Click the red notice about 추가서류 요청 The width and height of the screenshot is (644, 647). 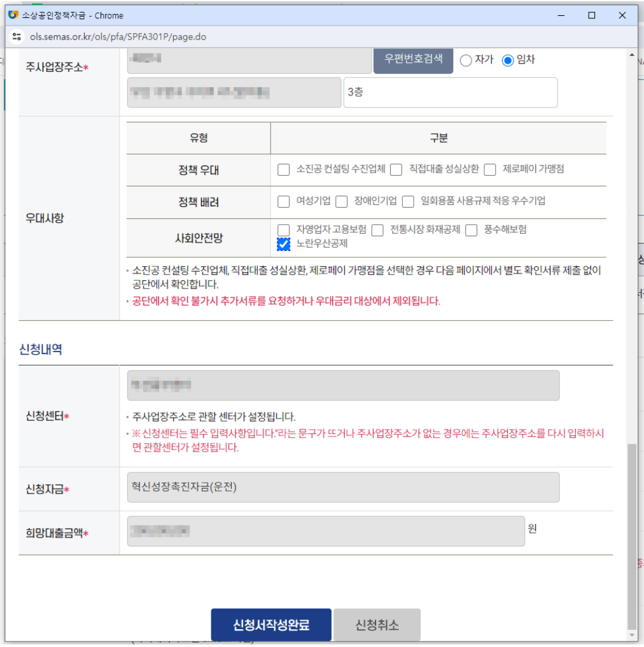[286, 301]
